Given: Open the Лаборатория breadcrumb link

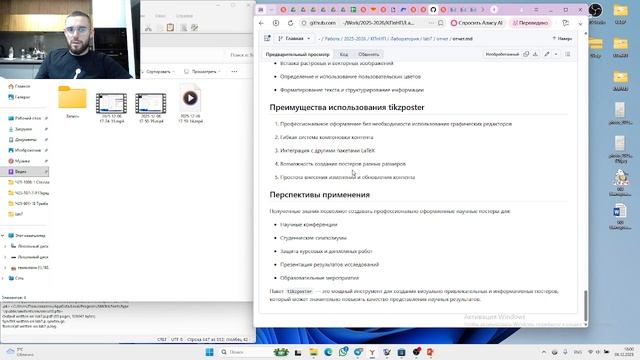Looking at the screenshot, I should (404, 39).
